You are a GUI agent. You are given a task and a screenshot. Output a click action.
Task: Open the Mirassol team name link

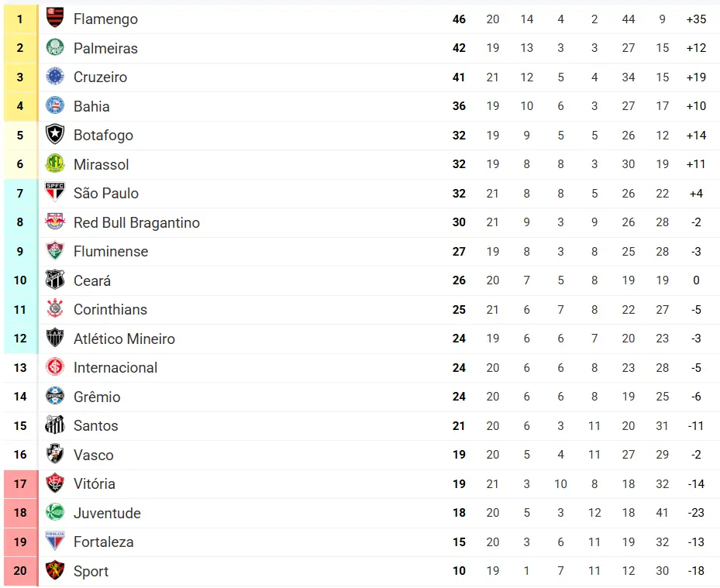102,164
